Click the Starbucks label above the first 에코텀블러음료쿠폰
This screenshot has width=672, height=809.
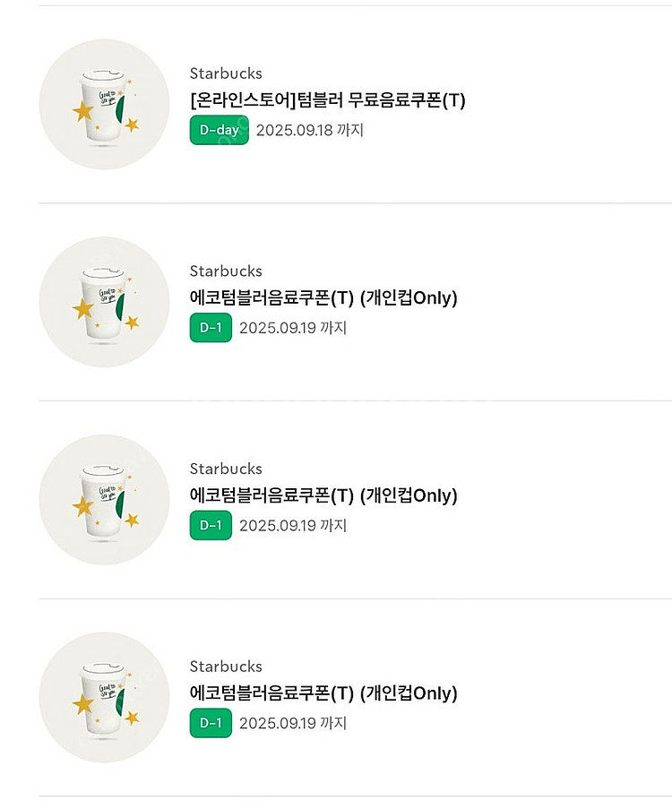pyautogui.click(x=226, y=271)
